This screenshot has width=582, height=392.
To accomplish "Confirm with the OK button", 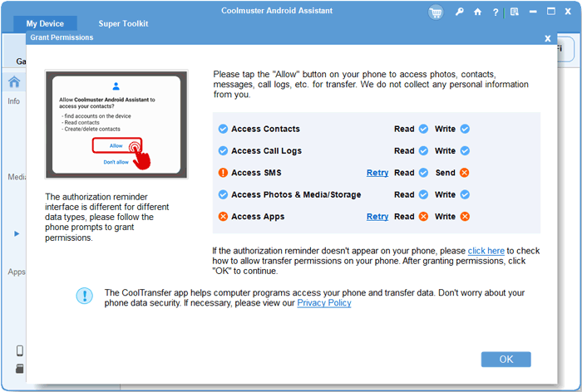I will [x=506, y=360].
